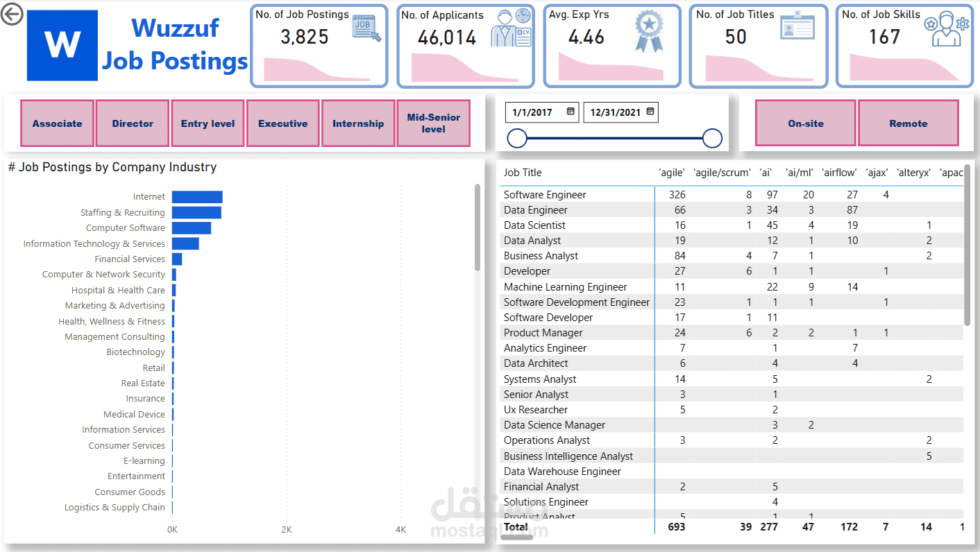
Task: Open calendar picker for end date 12/31/2021
Action: [650, 112]
